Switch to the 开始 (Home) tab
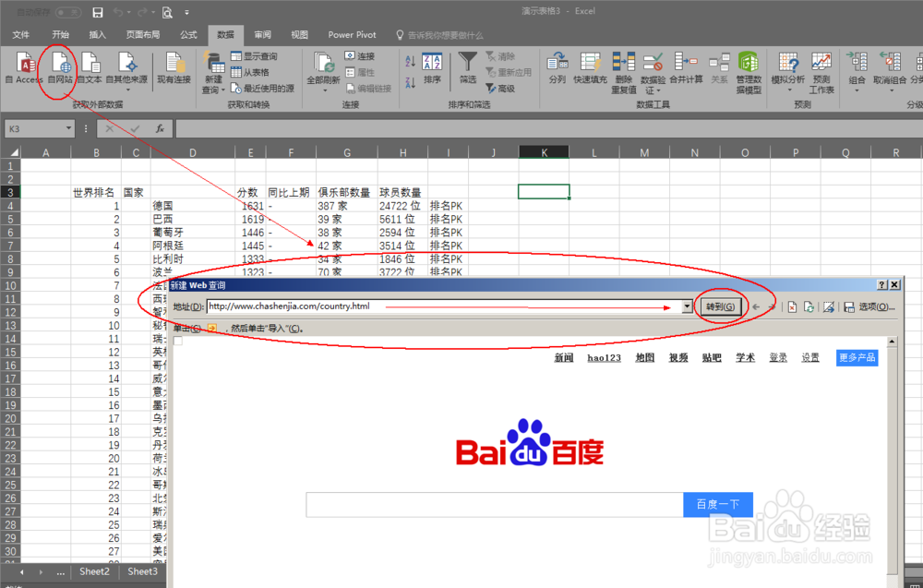Screen dimensions: 923x588 pyautogui.click(x=61, y=35)
